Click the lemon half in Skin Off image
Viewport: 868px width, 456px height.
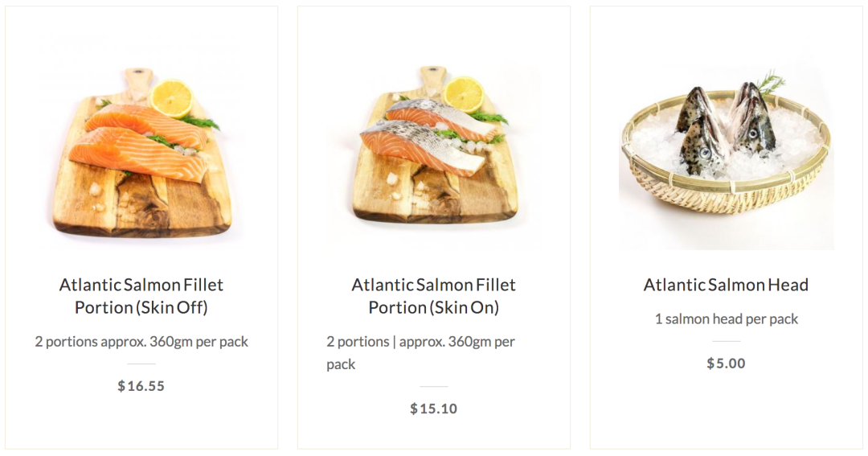click(x=171, y=99)
